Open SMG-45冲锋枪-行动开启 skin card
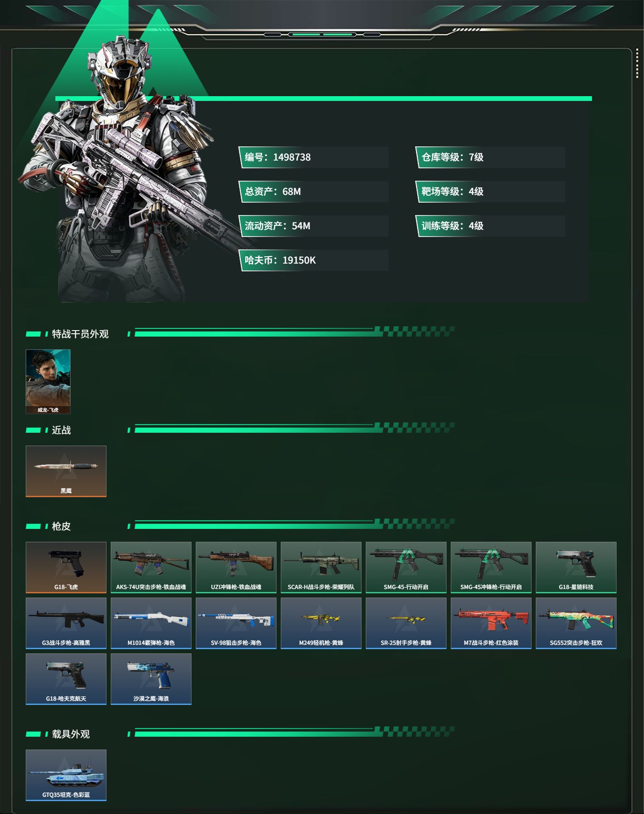 [x=491, y=568]
